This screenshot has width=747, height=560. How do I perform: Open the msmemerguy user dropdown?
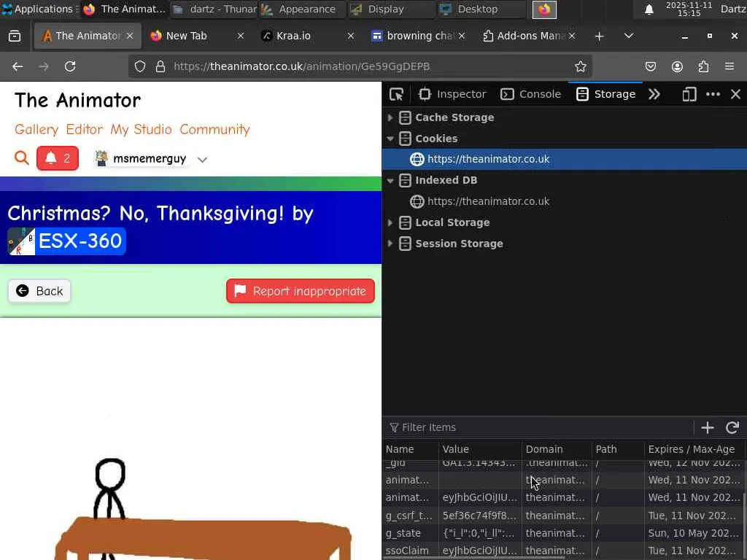(203, 160)
